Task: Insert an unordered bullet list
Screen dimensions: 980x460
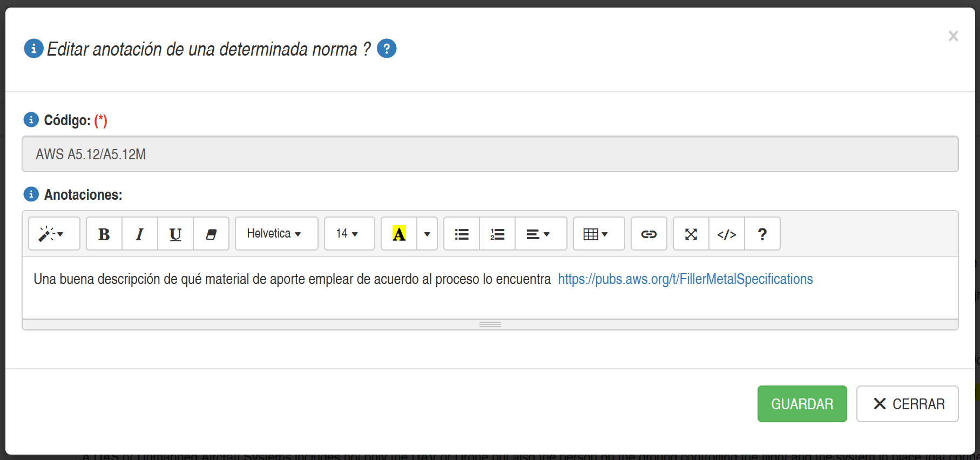Action: [462, 234]
